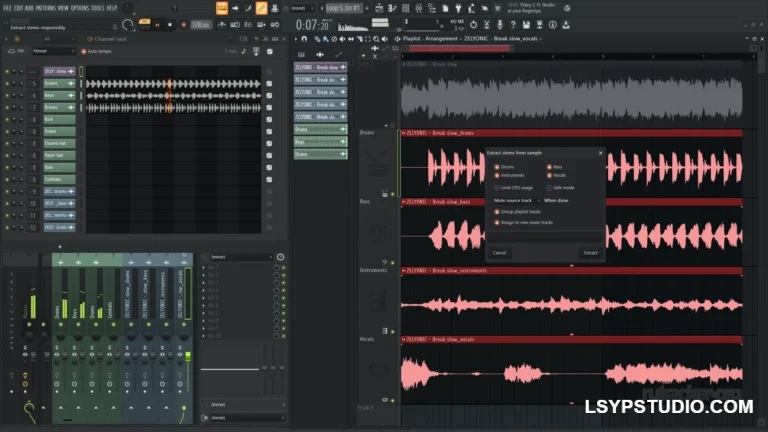Image resolution: width=768 pixels, height=432 pixels.
Task: Open the plugin picker plug icon
Action: coord(458,8)
